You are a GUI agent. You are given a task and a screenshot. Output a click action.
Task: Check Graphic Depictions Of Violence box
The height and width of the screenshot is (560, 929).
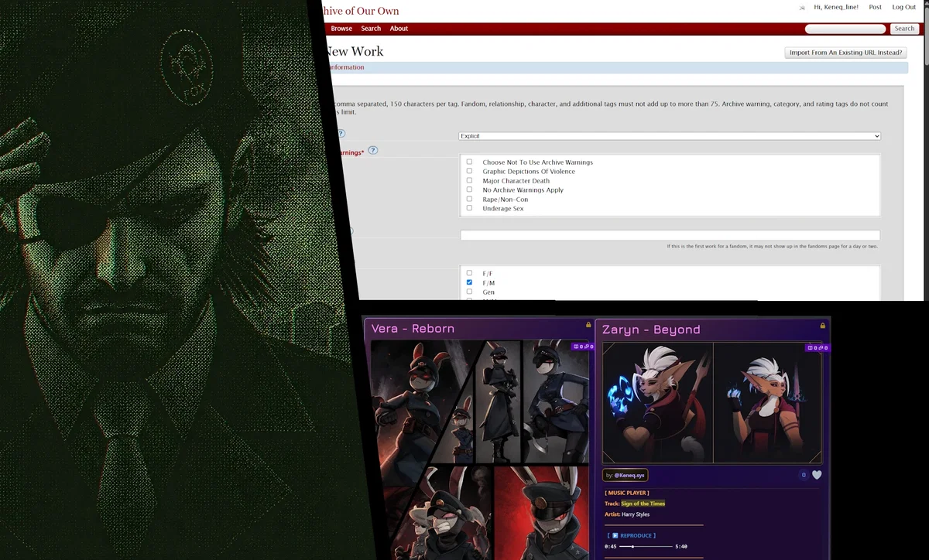(x=469, y=171)
